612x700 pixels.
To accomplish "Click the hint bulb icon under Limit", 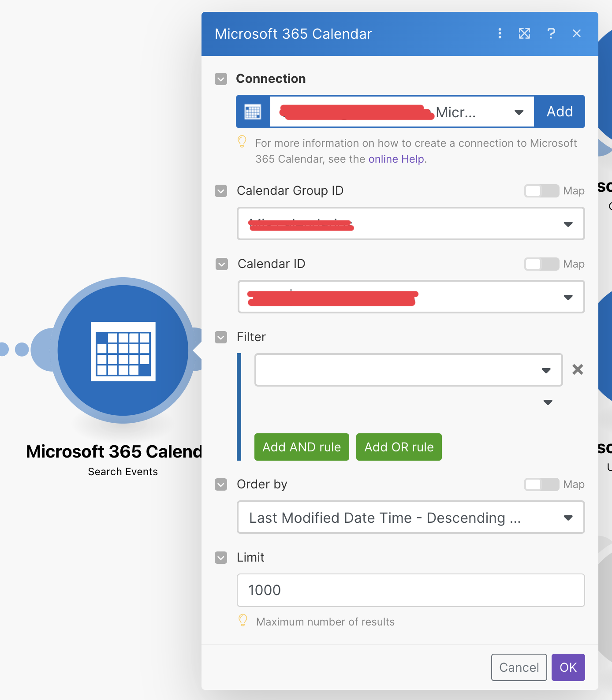I will click(243, 620).
